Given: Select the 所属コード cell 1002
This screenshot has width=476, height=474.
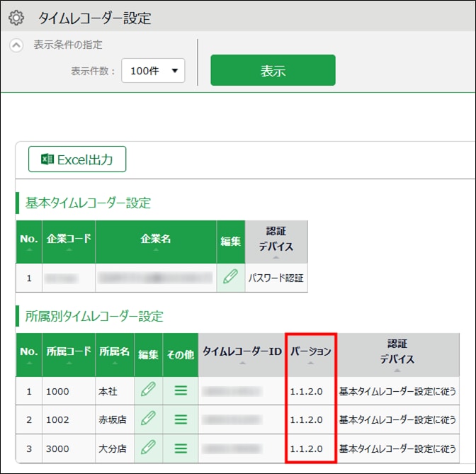Looking at the screenshot, I should 69,419.
